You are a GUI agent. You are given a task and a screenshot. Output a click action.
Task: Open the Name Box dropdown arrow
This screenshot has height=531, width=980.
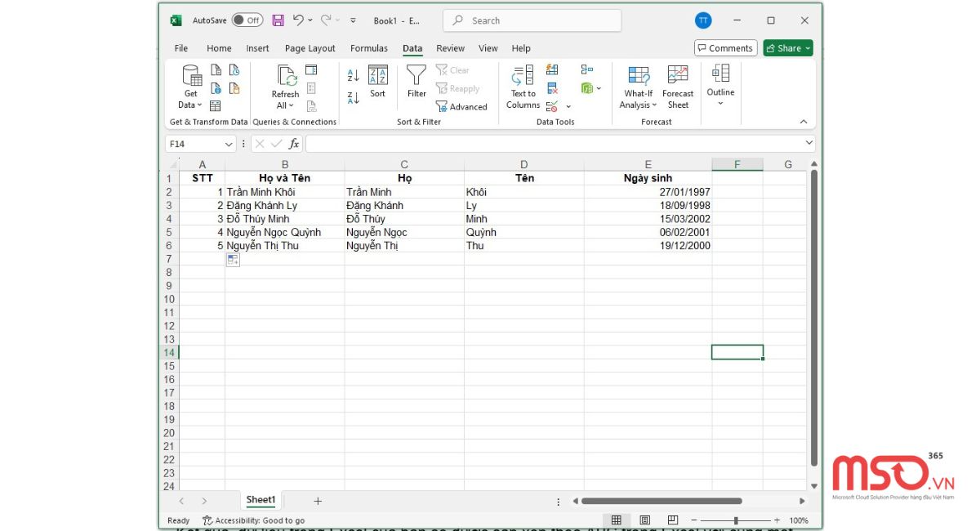click(228, 144)
